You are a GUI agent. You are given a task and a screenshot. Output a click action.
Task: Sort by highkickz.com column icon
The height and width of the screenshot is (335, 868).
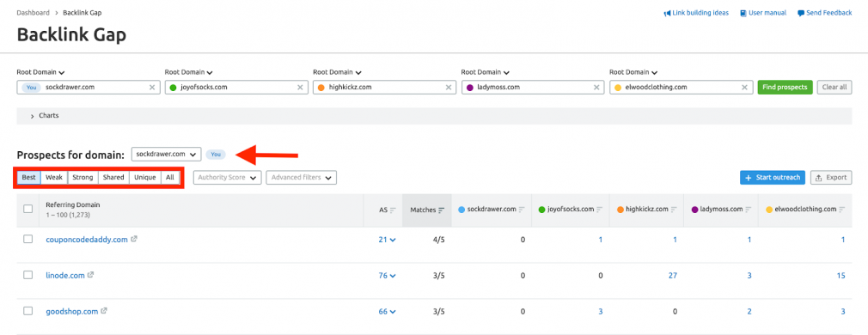[x=674, y=210]
